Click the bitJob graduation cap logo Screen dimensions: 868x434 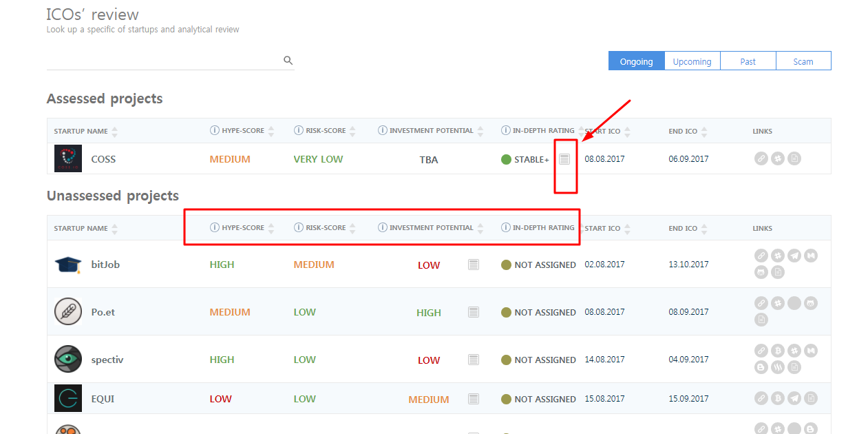(68, 264)
